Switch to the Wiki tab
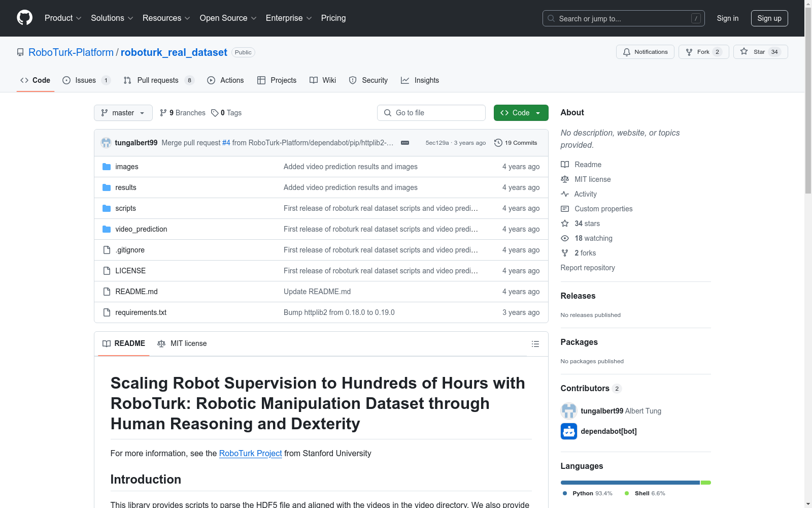Viewport: 812px width, 508px height. click(x=323, y=80)
